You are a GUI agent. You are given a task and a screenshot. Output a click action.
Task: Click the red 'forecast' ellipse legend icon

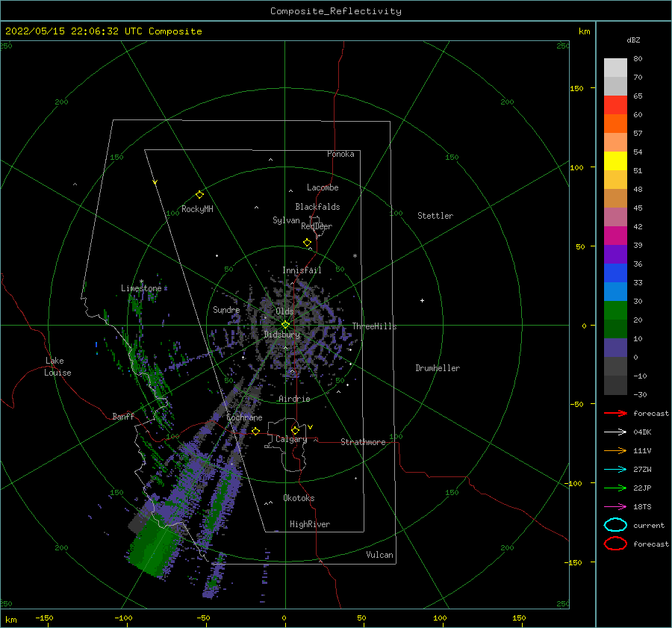tap(615, 544)
